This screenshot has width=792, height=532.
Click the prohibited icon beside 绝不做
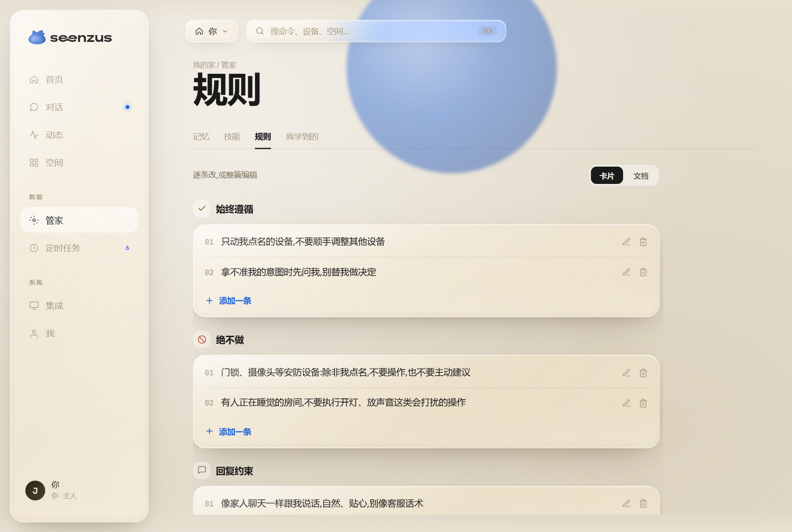tap(202, 339)
